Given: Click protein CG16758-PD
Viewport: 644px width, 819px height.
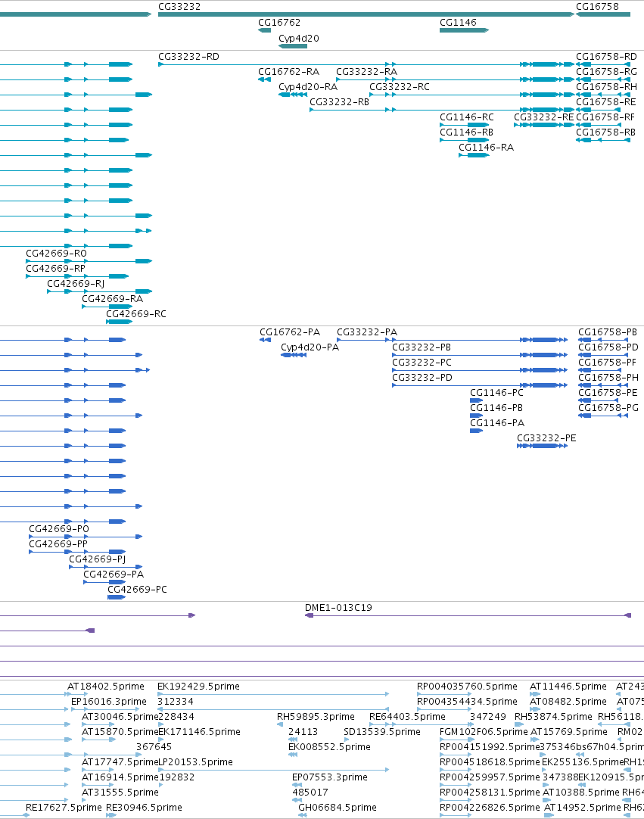Looking at the screenshot, I should tap(608, 347).
